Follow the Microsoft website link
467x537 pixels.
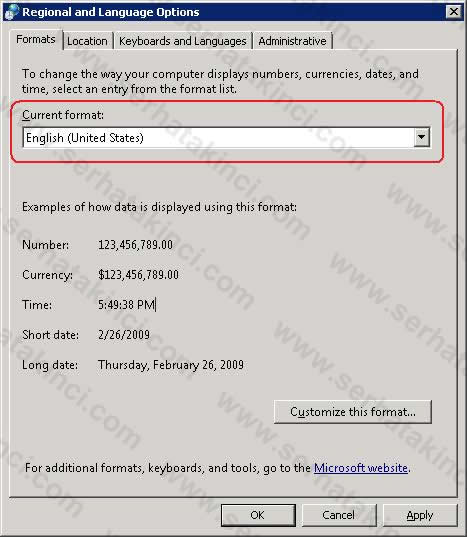(361, 468)
